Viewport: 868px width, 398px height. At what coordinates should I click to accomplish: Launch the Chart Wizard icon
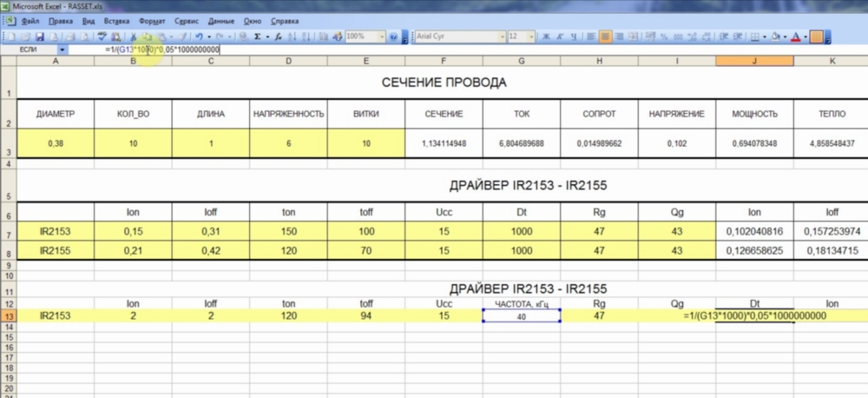click(x=322, y=36)
